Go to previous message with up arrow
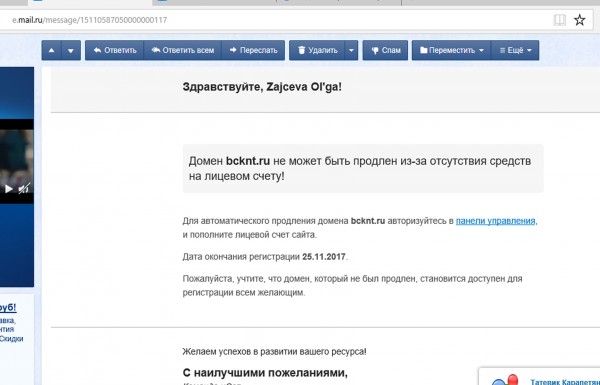The width and height of the screenshot is (600, 385). tap(51, 50)
